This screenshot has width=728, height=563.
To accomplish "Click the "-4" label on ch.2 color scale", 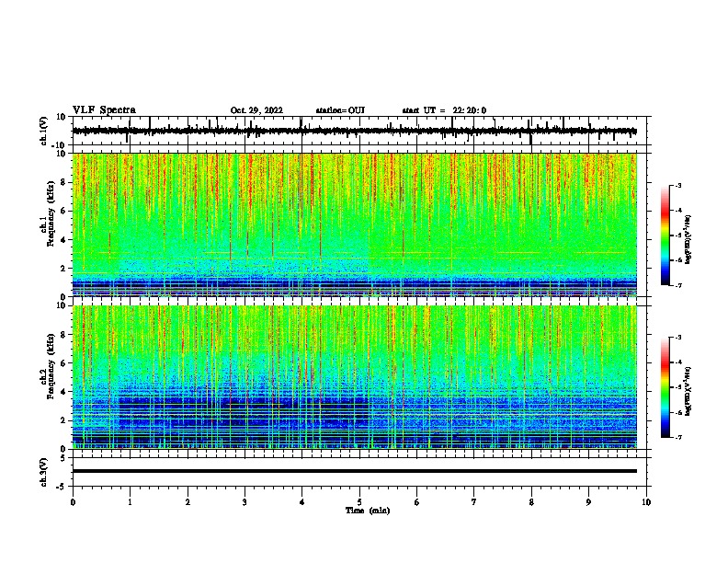I will tap(677, 362).
